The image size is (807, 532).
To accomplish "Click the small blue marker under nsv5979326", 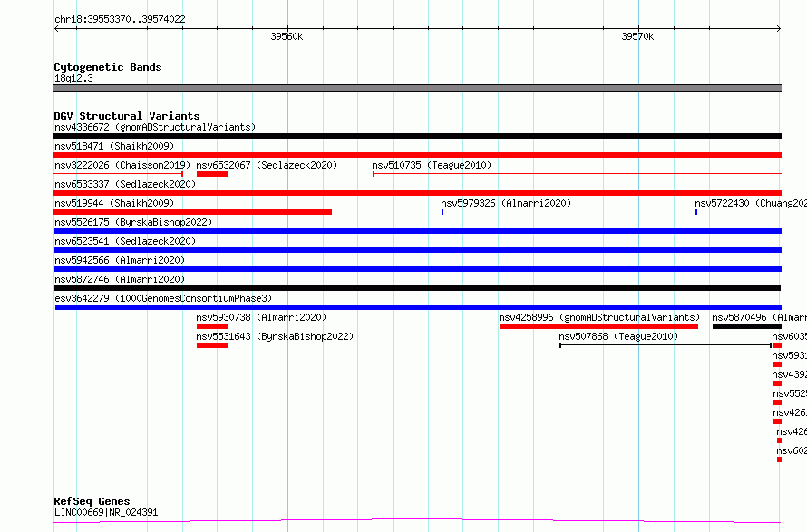I will 442,212.
